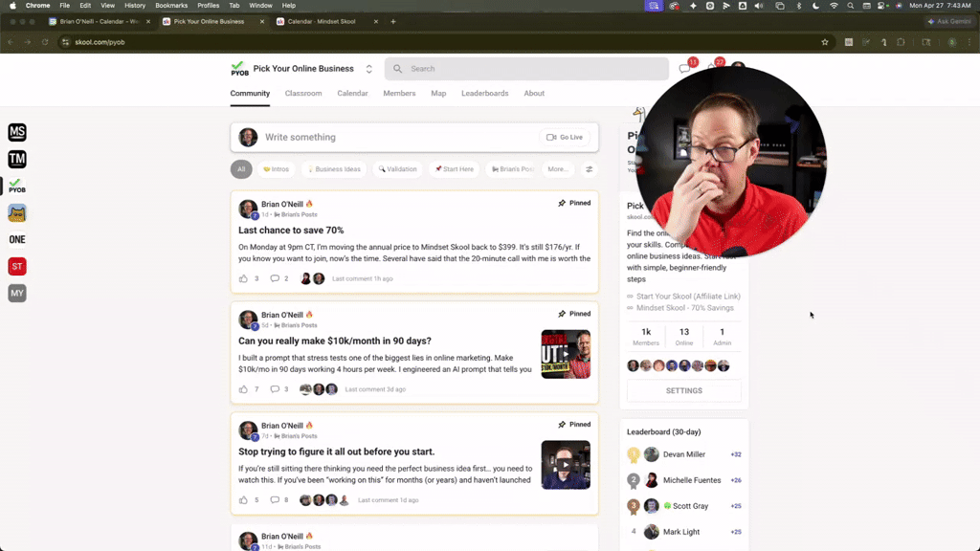Image resolution: width=980 pixels, height=551 pixels.
Task: Play the "Stop trying to figure it all out" video thumbnail
Action: pyautogui.click(x=566, y=465)
